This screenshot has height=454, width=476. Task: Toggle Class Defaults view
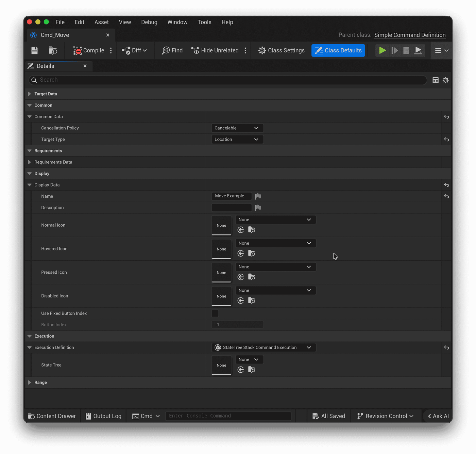tap(338, 50)
